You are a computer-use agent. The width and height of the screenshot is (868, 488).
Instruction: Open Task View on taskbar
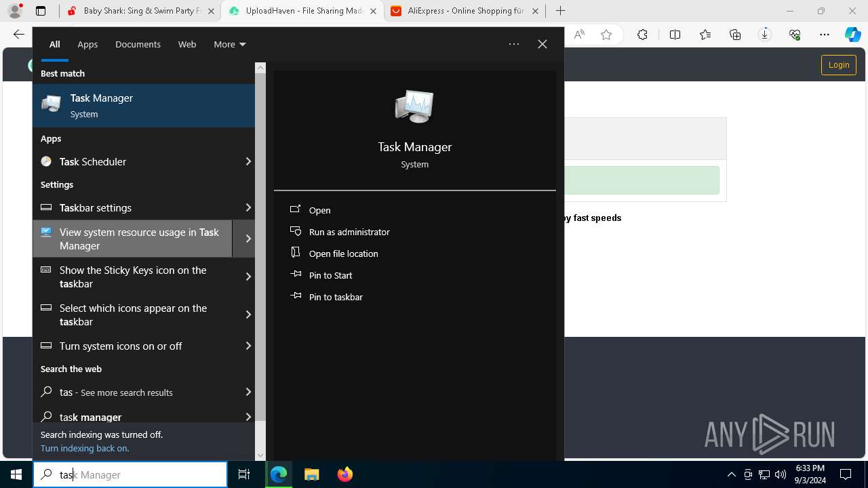244,474
